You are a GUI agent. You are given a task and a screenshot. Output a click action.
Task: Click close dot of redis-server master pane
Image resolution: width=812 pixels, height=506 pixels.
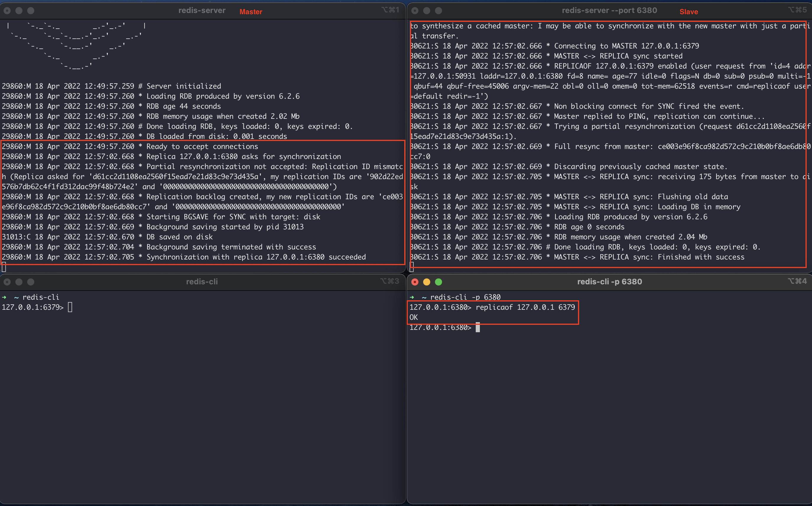click(7, 11)
